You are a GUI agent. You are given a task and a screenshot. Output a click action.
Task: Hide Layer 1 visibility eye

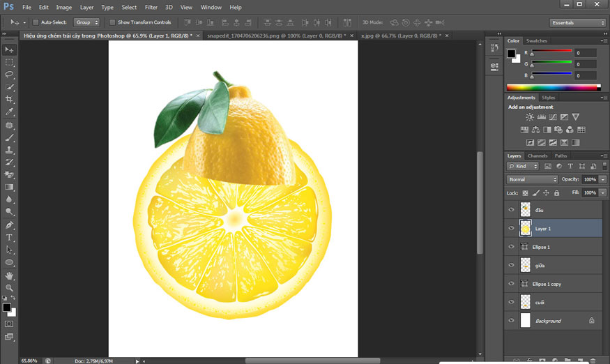[x=511, y=228]
